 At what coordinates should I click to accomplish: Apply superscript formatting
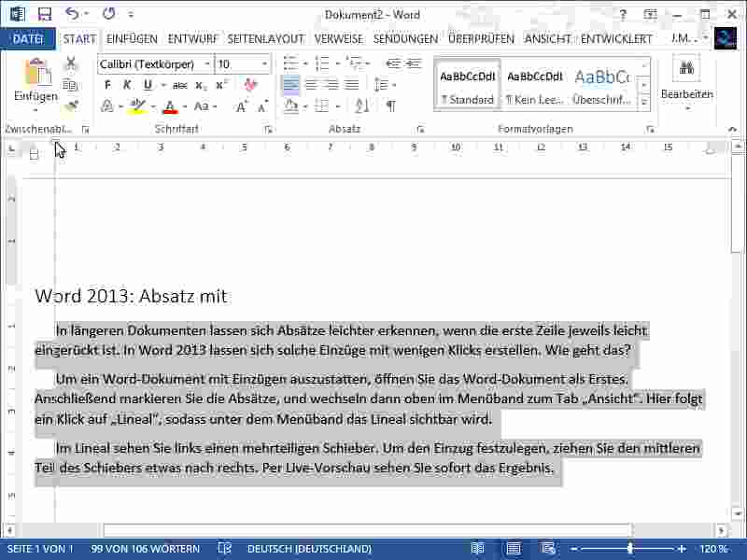(221, 85)
